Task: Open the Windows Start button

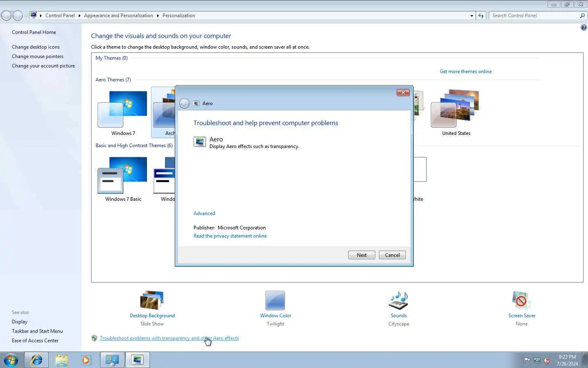Action: (x=11, y=360)
